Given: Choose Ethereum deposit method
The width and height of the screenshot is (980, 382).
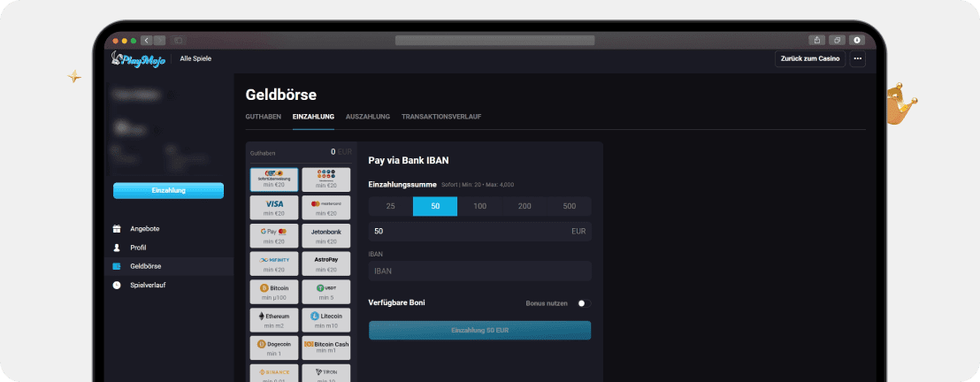Looking at the screenshot, I should (274, 320).
